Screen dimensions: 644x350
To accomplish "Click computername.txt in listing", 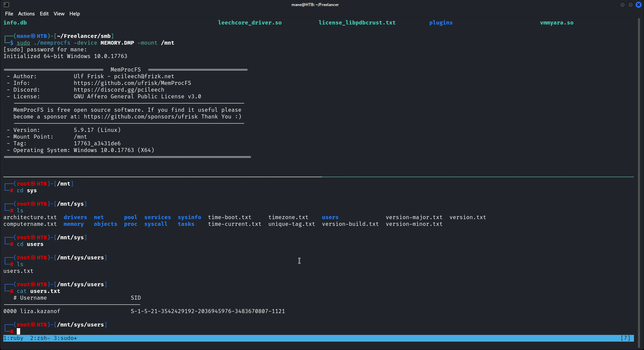I will [x=30, y=224].
